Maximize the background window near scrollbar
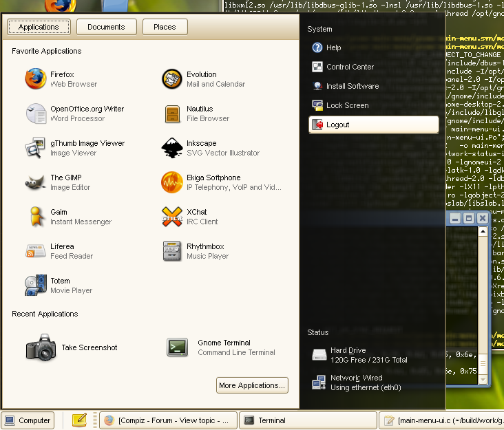Viewport: 504px width, 430px height. pos(469,218)
